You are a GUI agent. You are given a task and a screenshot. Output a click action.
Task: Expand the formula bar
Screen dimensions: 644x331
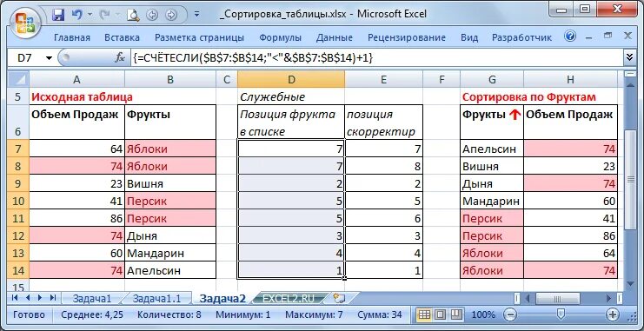(629, 58)
